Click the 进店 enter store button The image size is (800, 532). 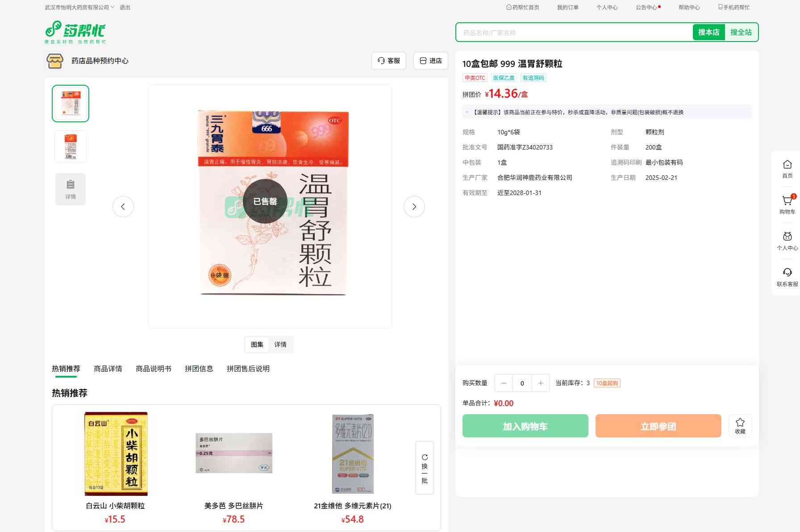[x=431, y=61]
